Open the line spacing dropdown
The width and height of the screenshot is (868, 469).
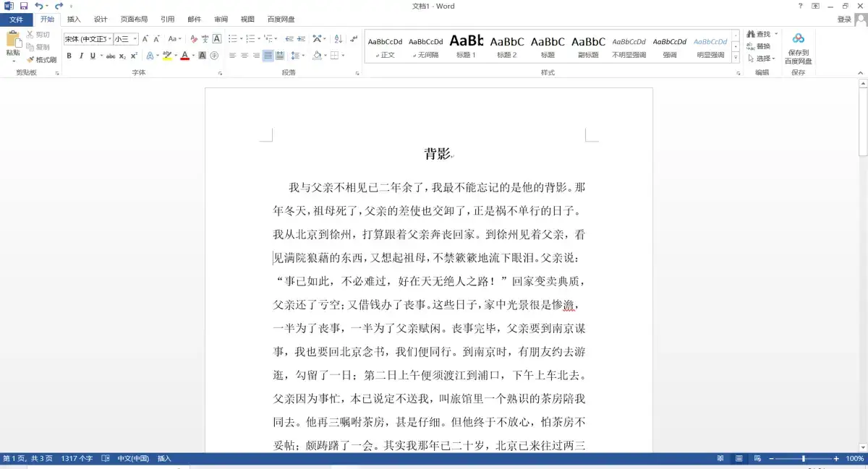click(297, 56)
